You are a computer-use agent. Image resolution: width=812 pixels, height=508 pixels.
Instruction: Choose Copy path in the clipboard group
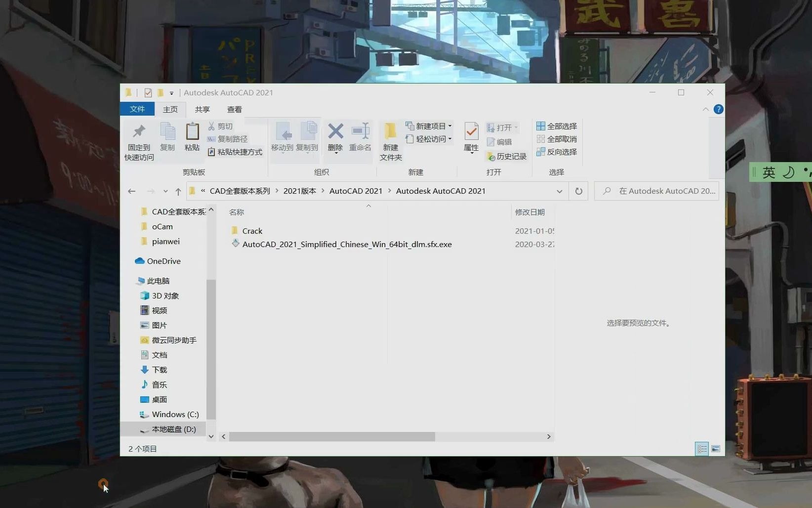[x=227, y=139]
